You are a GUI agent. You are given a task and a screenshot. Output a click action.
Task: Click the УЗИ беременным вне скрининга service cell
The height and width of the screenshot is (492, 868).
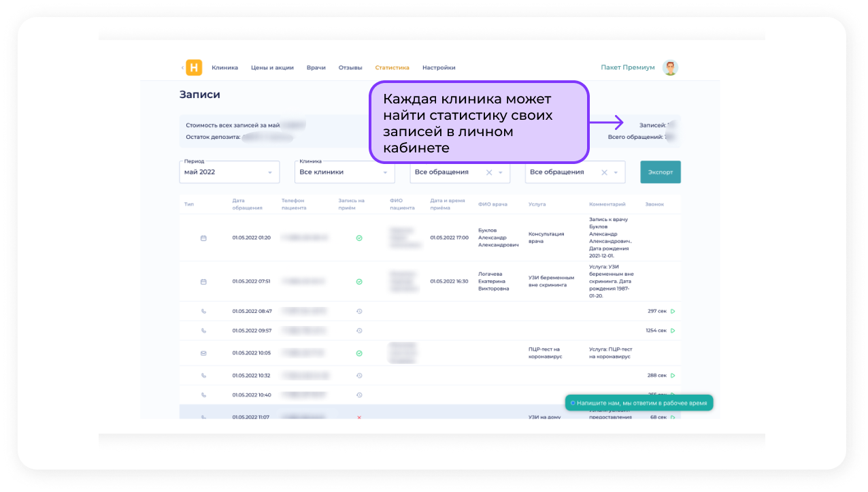552,281
